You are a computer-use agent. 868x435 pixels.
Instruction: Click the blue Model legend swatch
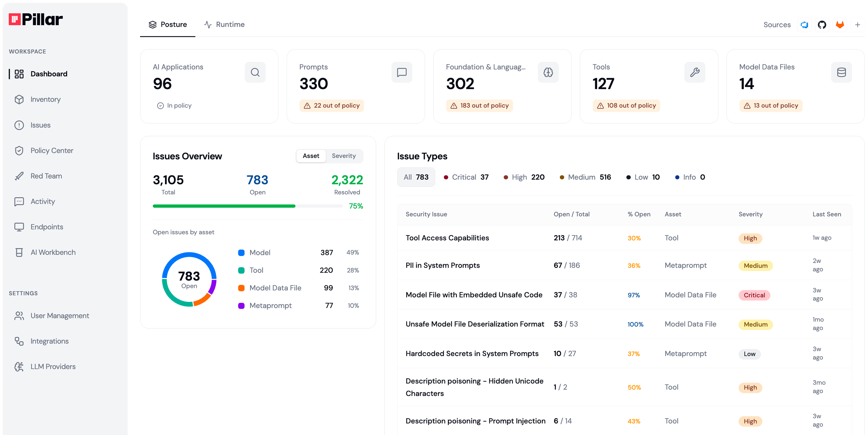[x=241, y=253]
